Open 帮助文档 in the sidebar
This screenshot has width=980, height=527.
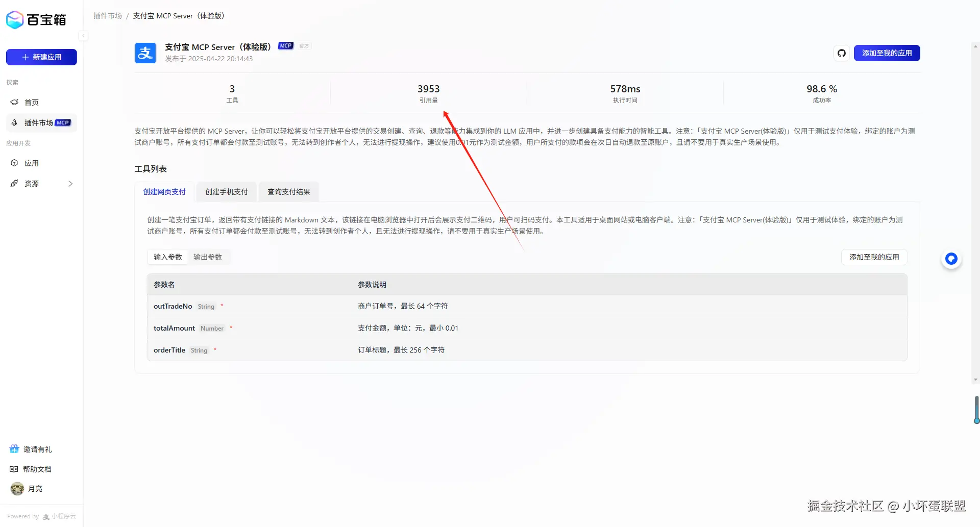37,469
